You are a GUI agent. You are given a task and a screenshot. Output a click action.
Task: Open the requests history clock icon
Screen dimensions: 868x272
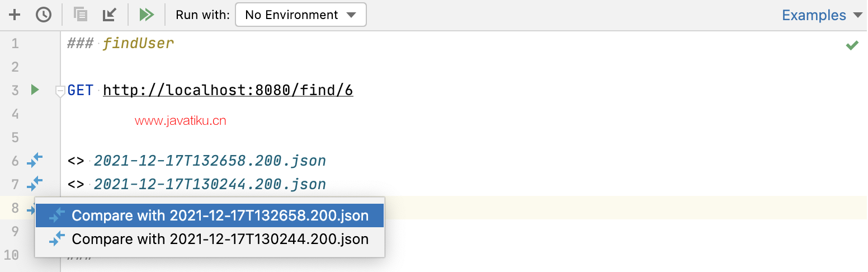click(44, 15)
